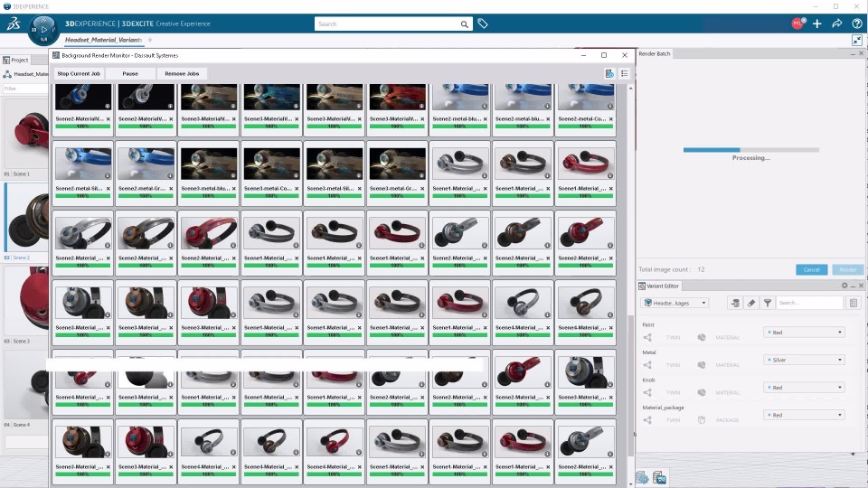The height and width of the screenshot is (488, 868).
Task: Click the Knob row material icon
Action: 702,392
